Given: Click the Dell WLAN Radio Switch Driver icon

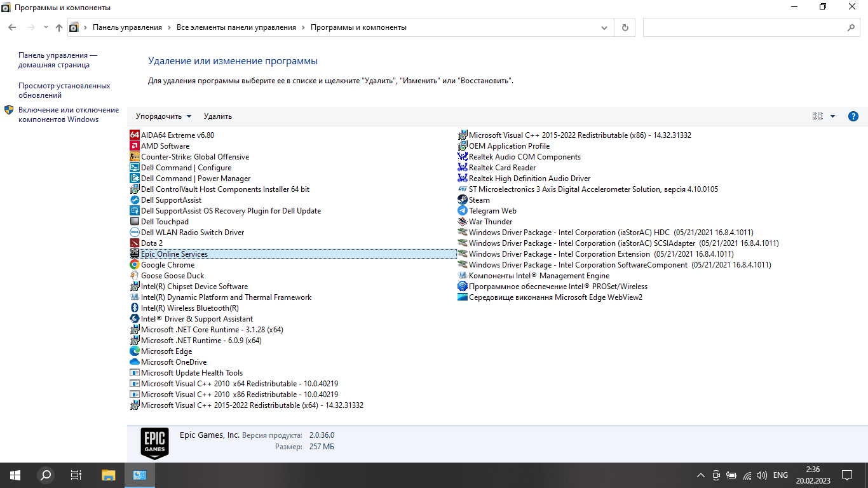Looking at the screenshot, I should pos(134,233).
